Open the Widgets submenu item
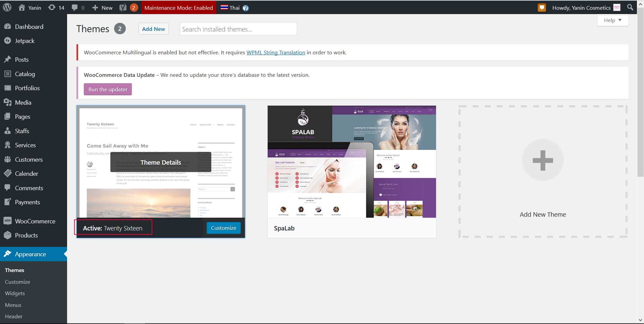Image resolution: width=644 pixels, height=324 pixels. point(15,293)
